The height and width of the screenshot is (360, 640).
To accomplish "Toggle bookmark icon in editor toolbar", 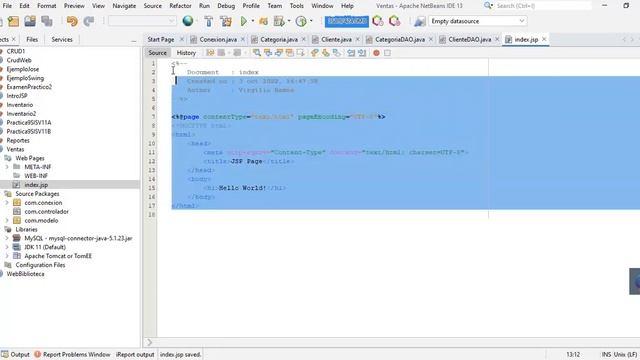I will click(336, 53).
